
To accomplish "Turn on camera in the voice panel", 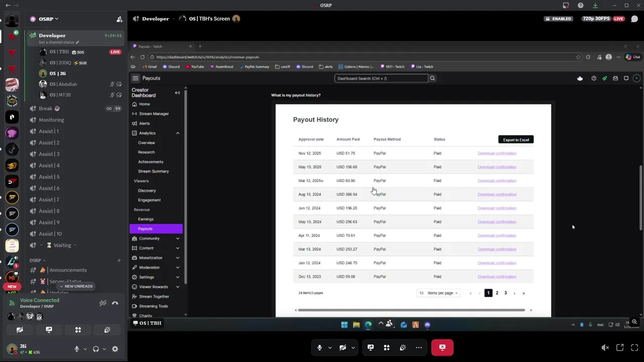I will point(20,330).
